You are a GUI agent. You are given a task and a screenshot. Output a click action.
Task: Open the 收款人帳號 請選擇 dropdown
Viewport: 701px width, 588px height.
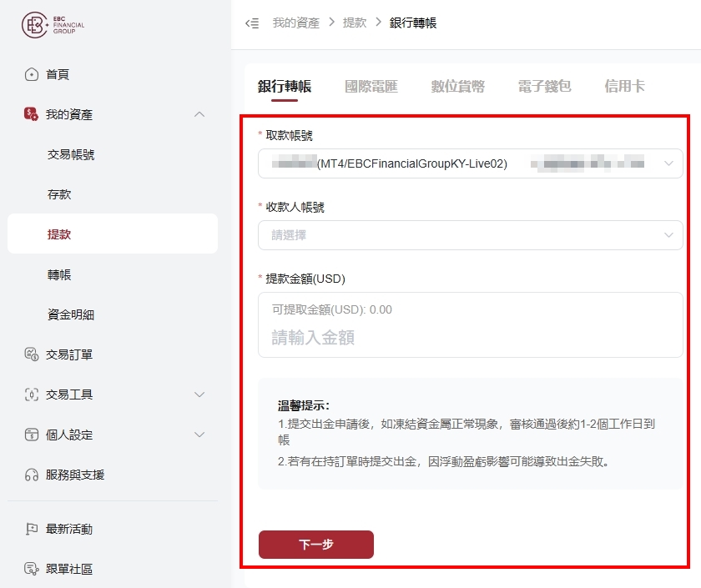click(x=471, y=235)
